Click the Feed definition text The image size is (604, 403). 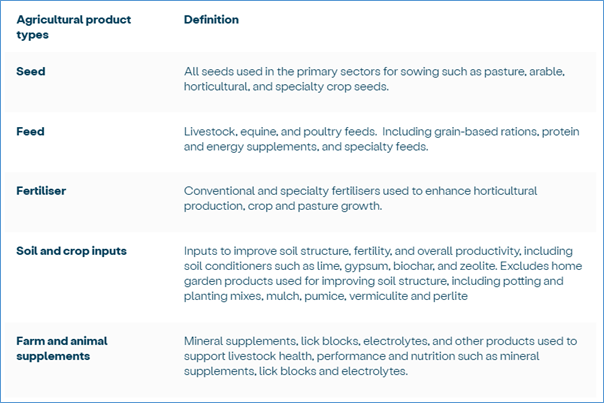377,138
